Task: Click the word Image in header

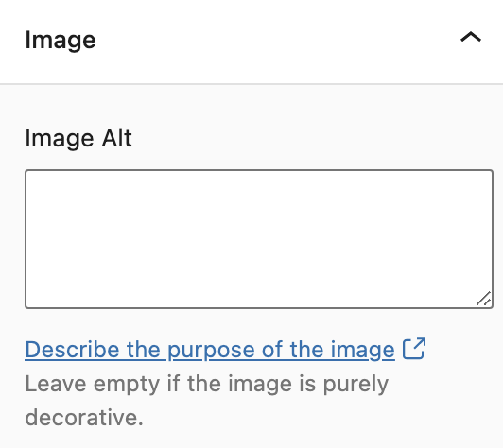Action: [61, 40]
